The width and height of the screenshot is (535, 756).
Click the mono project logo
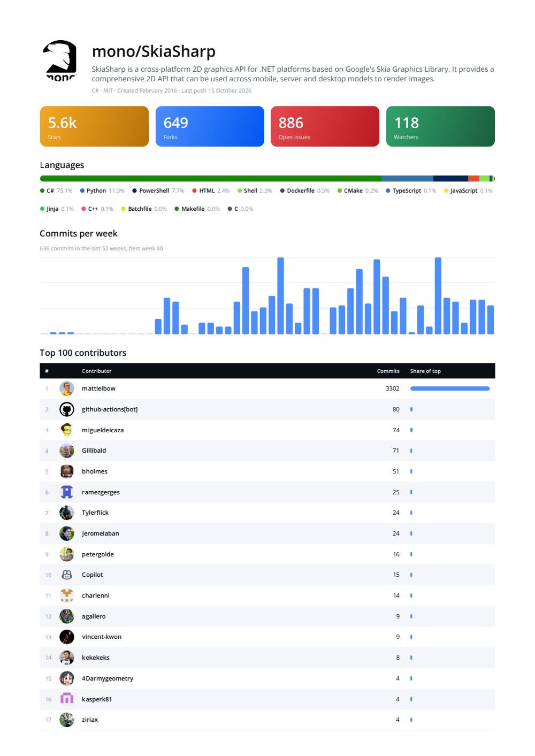(x=61, y=61)
